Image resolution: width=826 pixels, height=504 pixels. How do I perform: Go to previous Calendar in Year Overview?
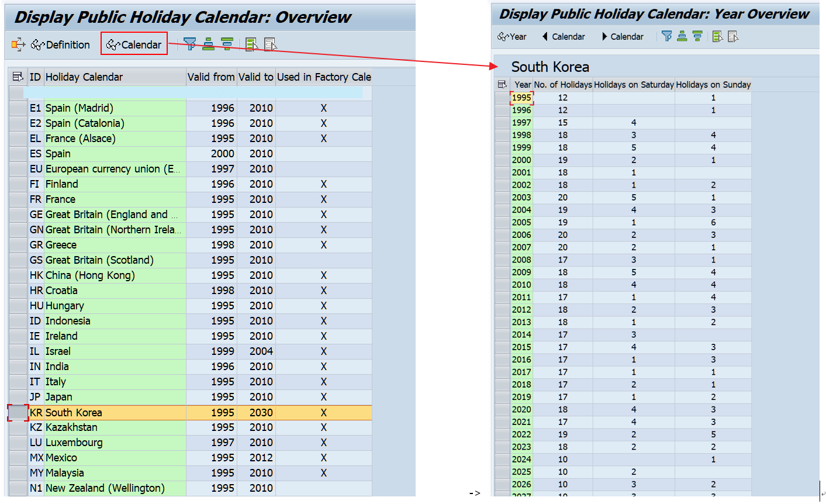click(564, 36)
